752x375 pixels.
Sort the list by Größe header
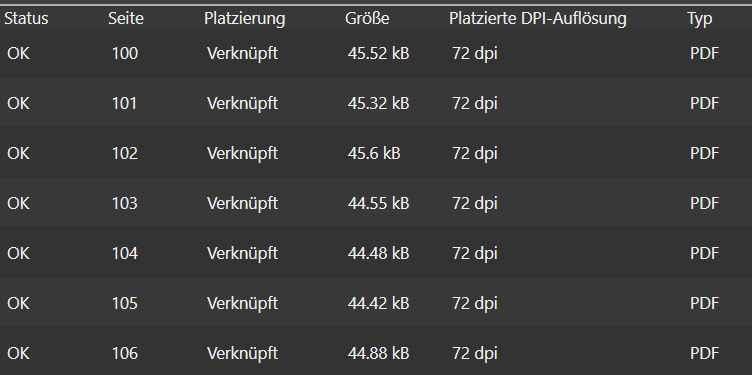click(x=367, y=19)
